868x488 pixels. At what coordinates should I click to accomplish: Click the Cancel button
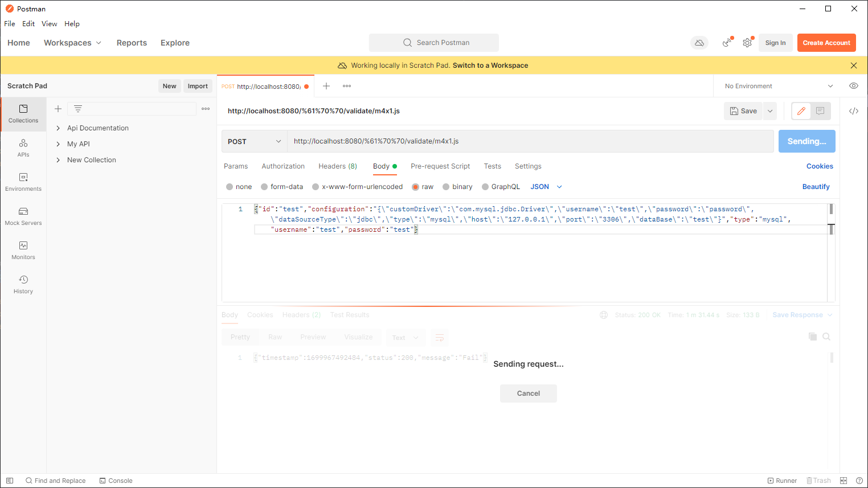[529, 393]
